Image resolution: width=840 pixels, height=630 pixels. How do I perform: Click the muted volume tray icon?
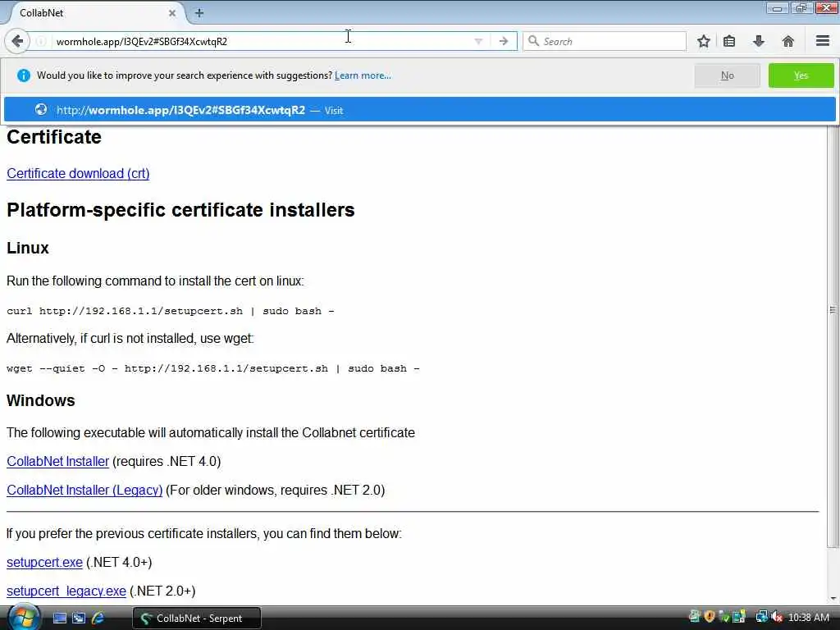(x=776, y=618)
